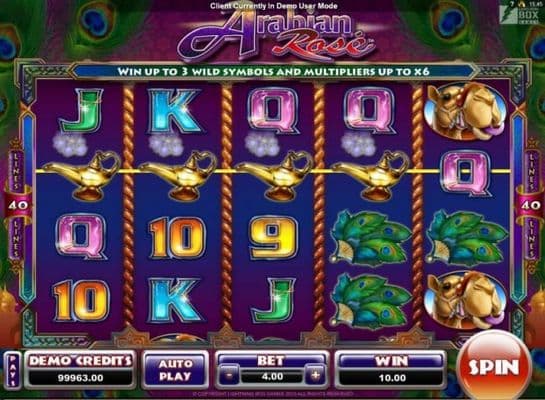545x400 pixels.
Task: Click the camel symbol at bottom right
Action: [465, 301]
